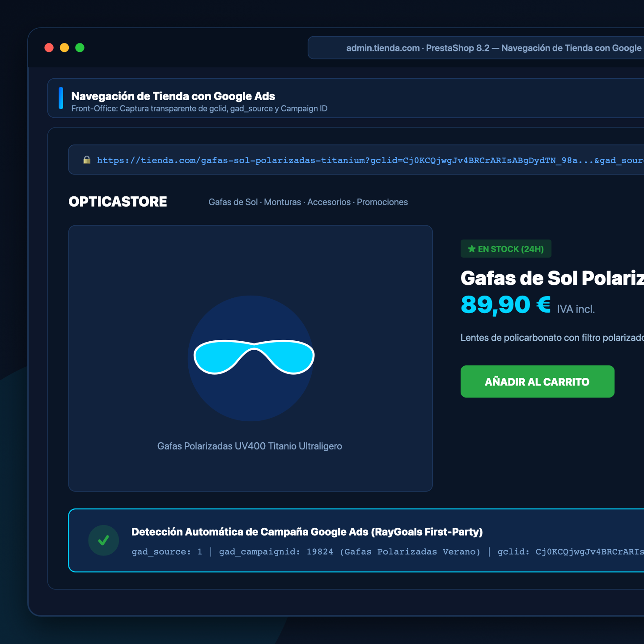Click the EN STOCK (24H) badge
644x644 pixels.
pos(506,249)
